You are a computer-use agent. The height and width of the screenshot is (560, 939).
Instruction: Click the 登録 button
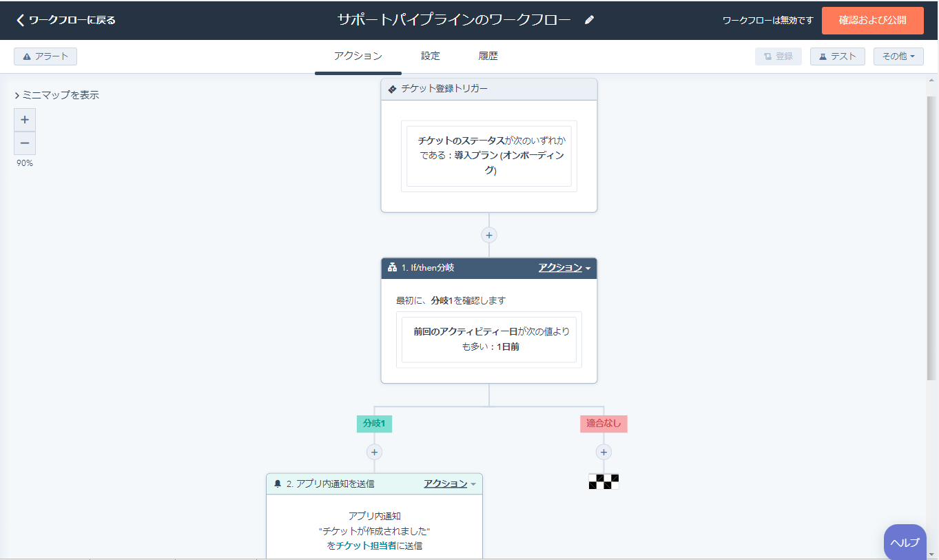point(778,56)
